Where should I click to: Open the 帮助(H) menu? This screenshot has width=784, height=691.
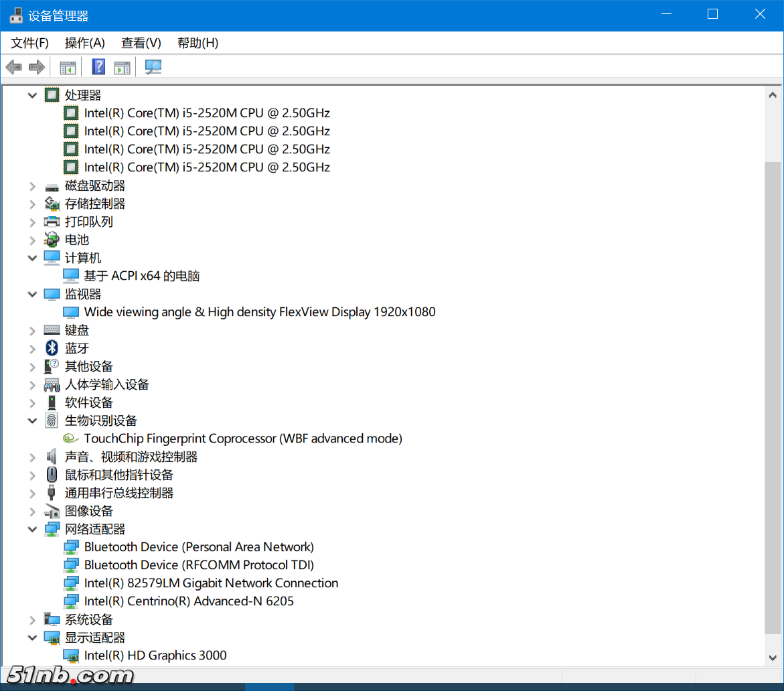coord(198,43)
